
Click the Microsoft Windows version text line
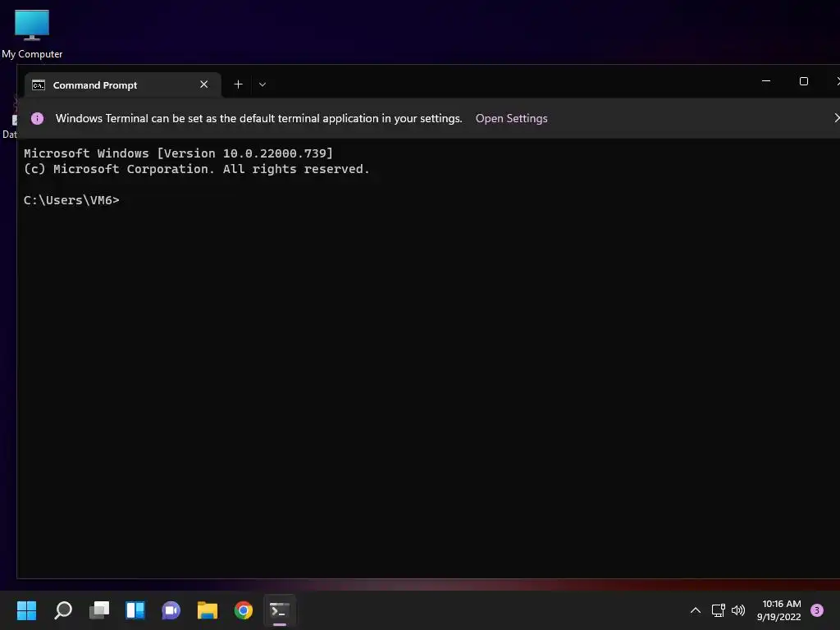pyautogui.click(x=178, y=153)
